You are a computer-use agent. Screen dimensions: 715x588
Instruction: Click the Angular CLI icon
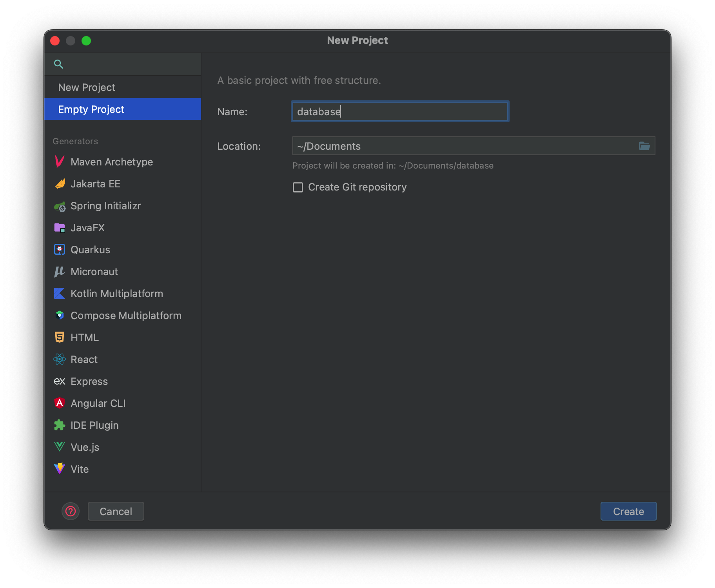tap(60, 403)
